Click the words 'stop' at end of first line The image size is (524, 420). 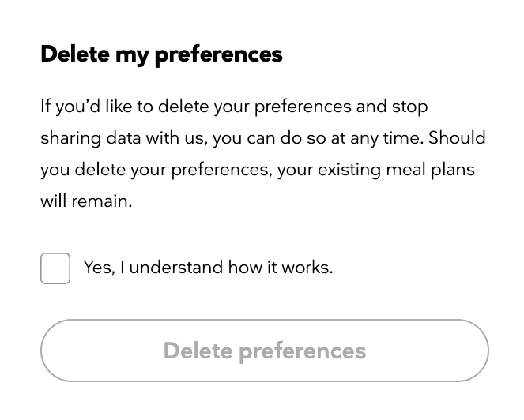point(410,107)
